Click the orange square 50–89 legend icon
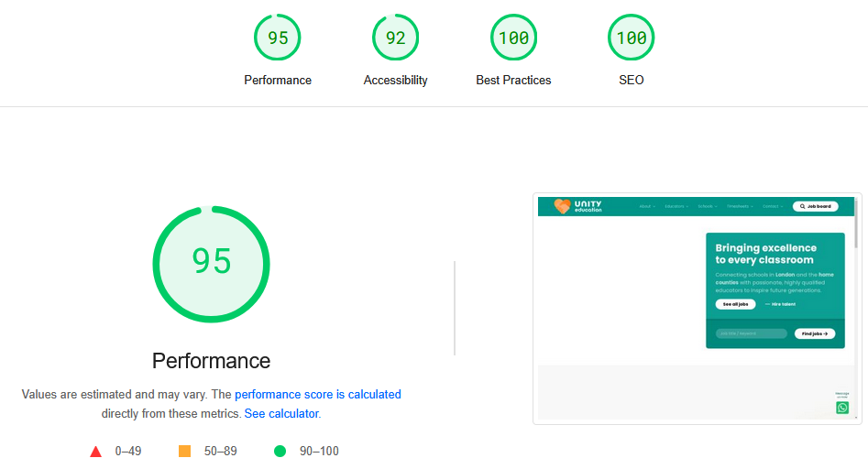This screenshot has width=868, height=469. pyautogui.click(x=184, y=451)
